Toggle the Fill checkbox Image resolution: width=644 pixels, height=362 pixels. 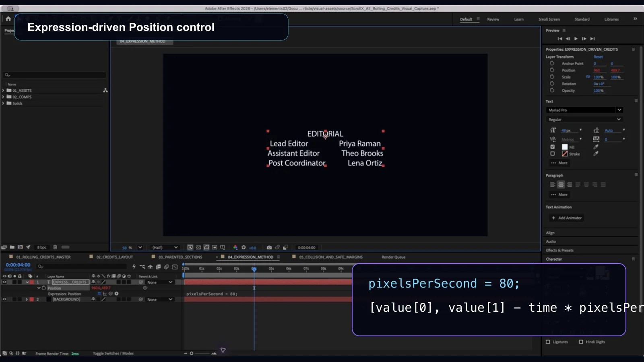tap(553, 147)
